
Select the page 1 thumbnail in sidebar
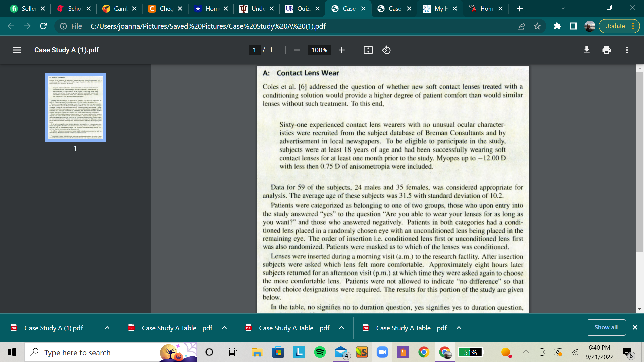click(75, 107)
